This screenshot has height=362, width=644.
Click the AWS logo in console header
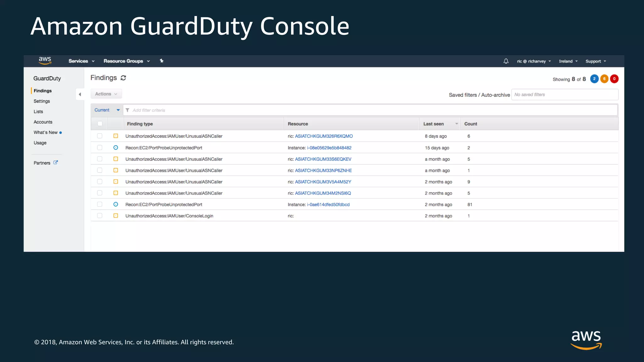point(45,61)
